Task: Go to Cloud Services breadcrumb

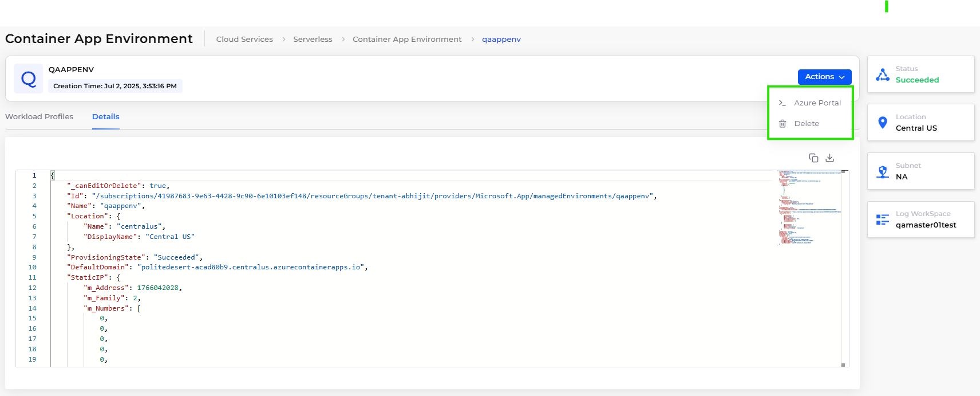Action: point(244,40)
